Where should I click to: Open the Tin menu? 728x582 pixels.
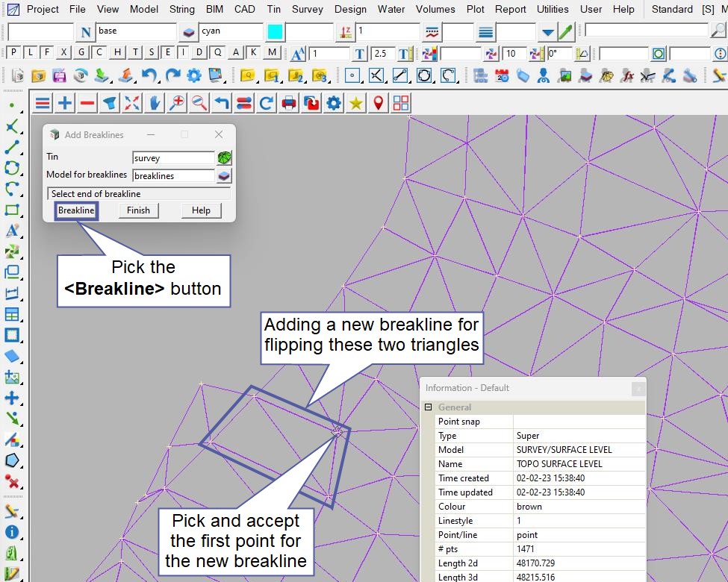click(274, 9)
